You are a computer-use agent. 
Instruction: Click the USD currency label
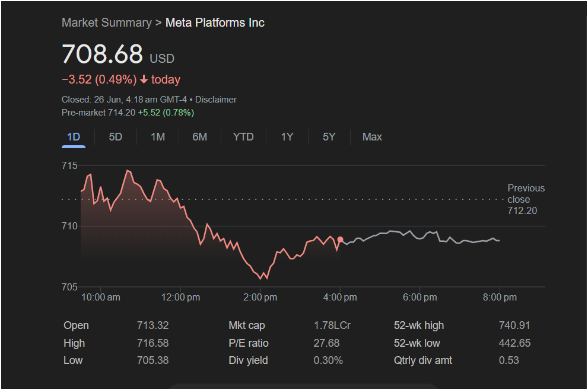[x=162, y=59]
